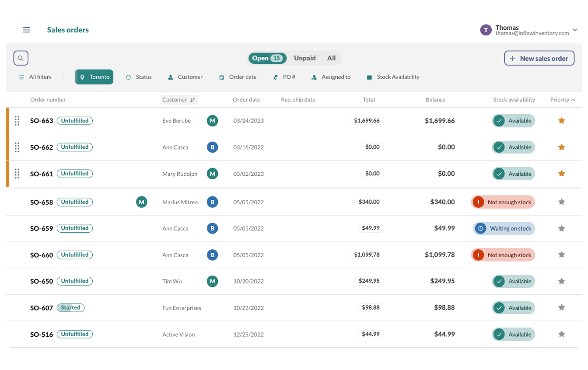
Task: Click the drag handle on SO-661 row
Action: (x=17, y=174)
